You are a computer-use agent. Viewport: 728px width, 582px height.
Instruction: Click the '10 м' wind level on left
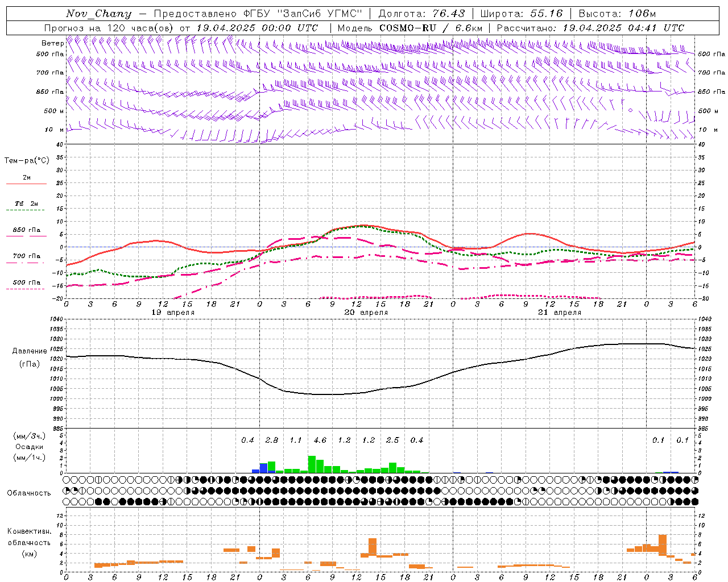(x=54, y=130)
